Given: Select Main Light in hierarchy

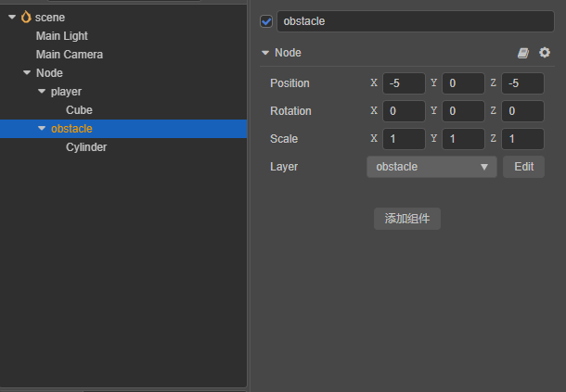Looking at the screenshot, I should (x=63, y=36).
